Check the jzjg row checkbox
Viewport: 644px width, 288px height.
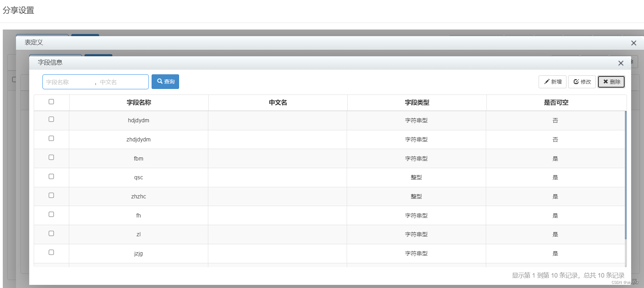(51, 252)
